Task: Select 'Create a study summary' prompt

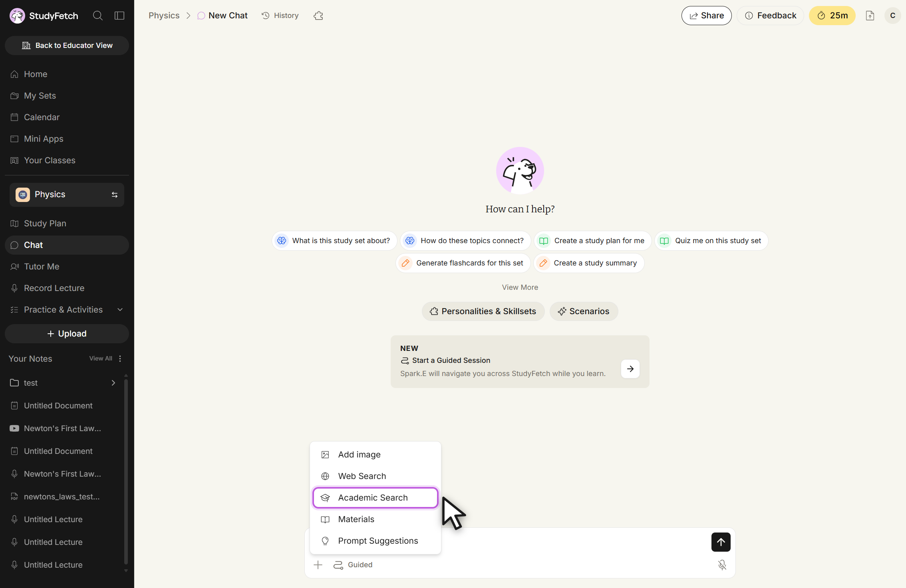Action: coord(589,263)
